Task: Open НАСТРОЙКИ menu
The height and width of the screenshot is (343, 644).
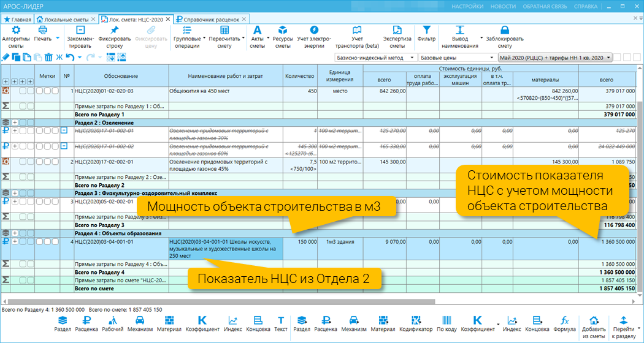Action: click(467, 7)
